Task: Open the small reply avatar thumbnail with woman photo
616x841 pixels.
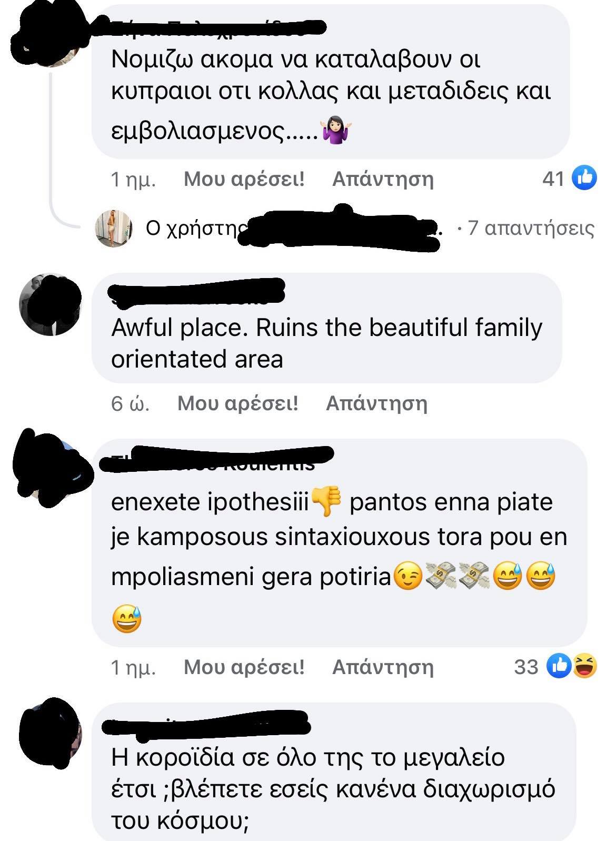Action: tap(114, 228)
